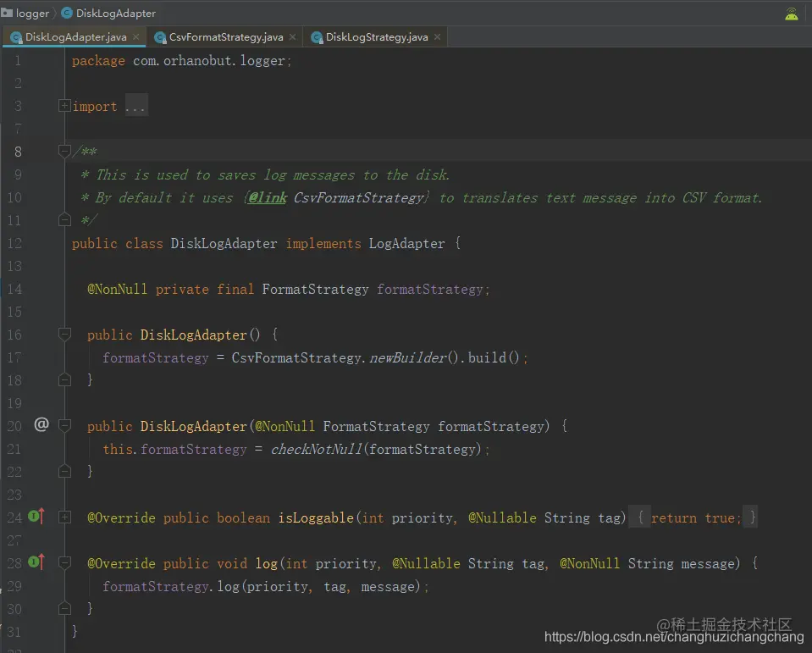Close the CsvFormatStrategy.java tab
812x653 pixels.
[x=293, y=37]
